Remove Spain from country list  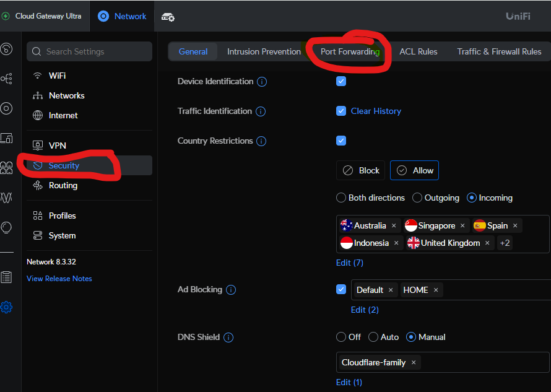(515, 225)
